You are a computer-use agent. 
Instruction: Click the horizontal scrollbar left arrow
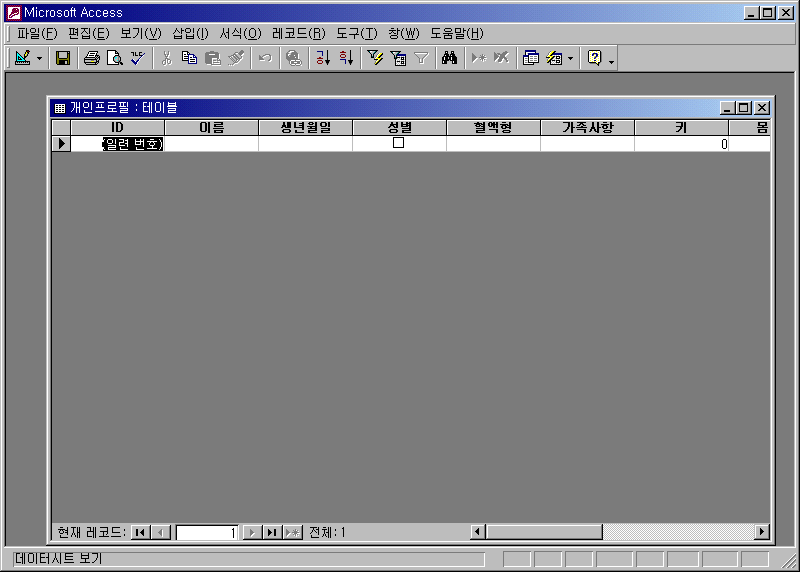tap(478, 532)
